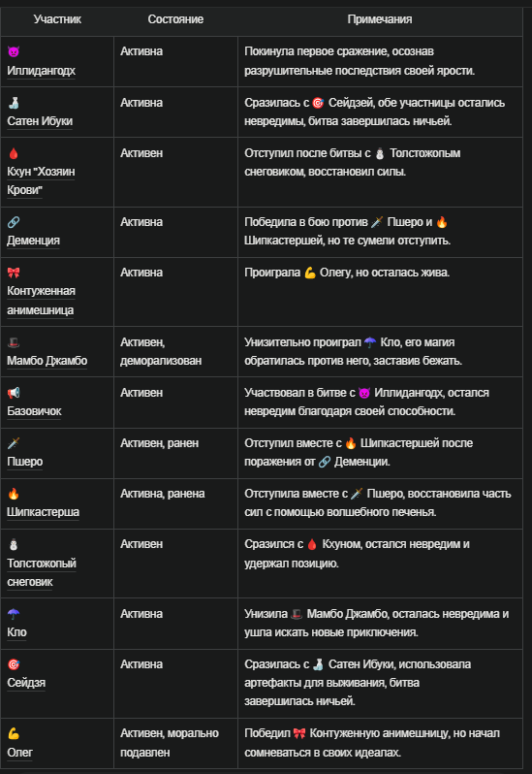Click the Примечания column header

[380, 19]
